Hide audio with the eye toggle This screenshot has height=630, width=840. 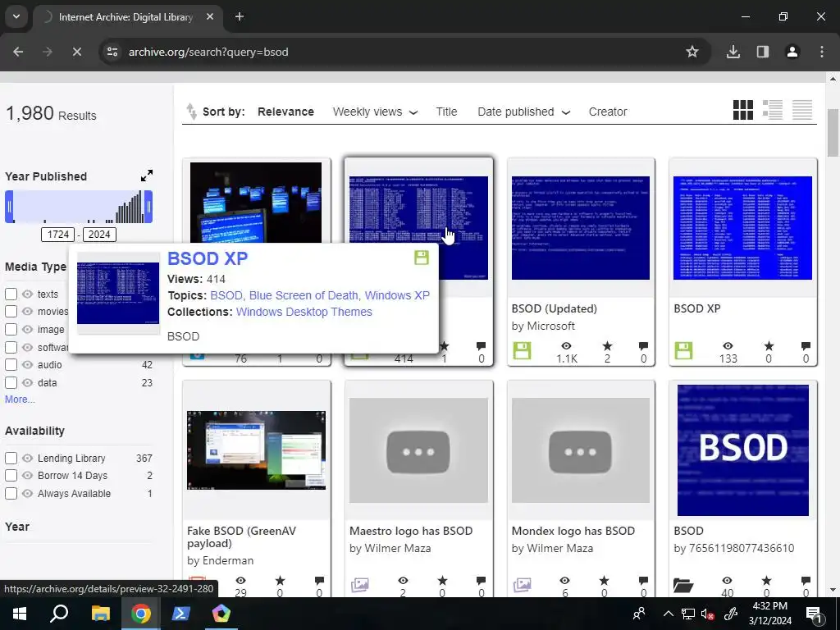click(27, 365)
